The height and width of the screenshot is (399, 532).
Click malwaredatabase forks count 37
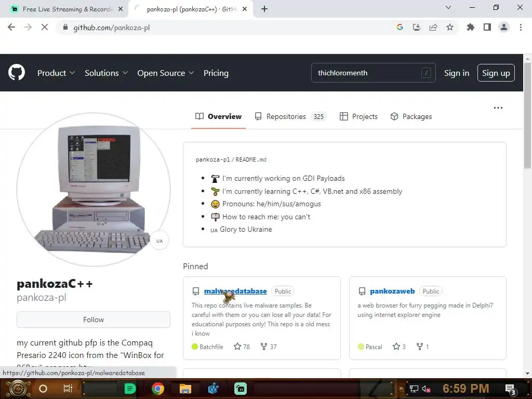pos(269,347)
